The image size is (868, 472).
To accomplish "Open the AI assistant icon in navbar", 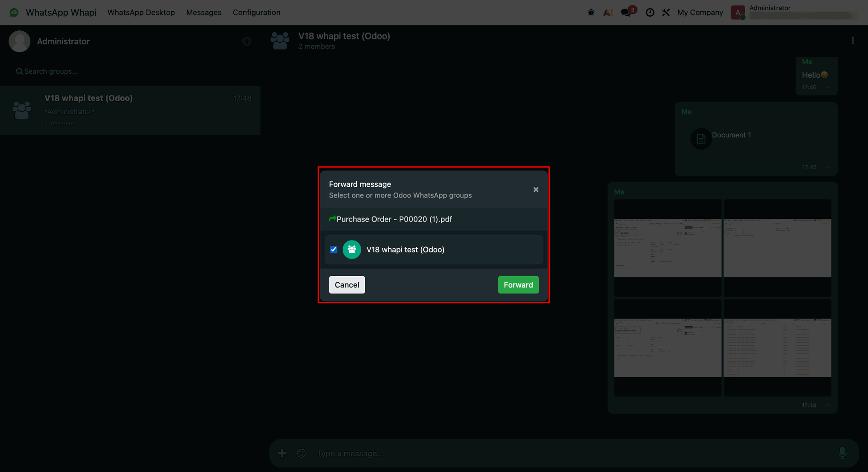I will point(608,12).
